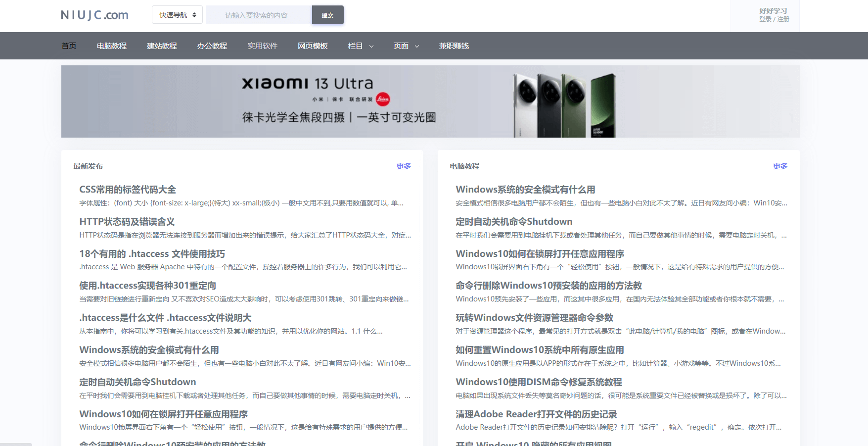This screenshot has width=868, height=446.
Task: Click 更多 in the 最新发布 panel
Action: pyautogui.click(x=404, y=166)
